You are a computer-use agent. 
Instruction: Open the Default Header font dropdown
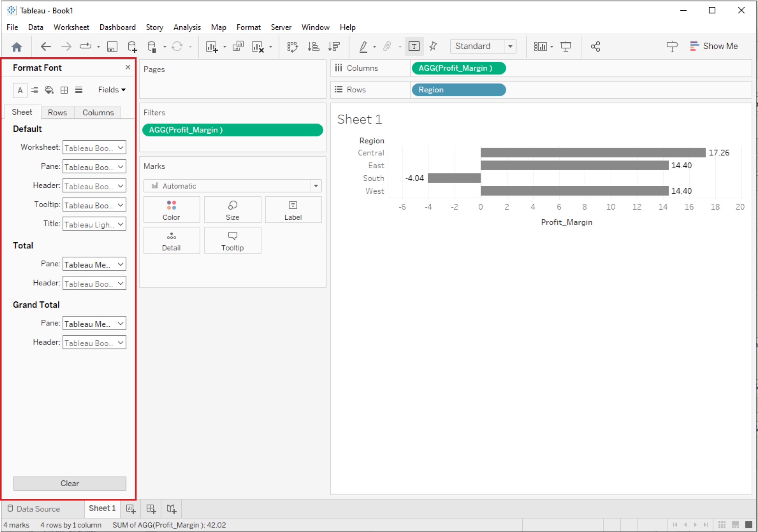click(x=94, y=186)
